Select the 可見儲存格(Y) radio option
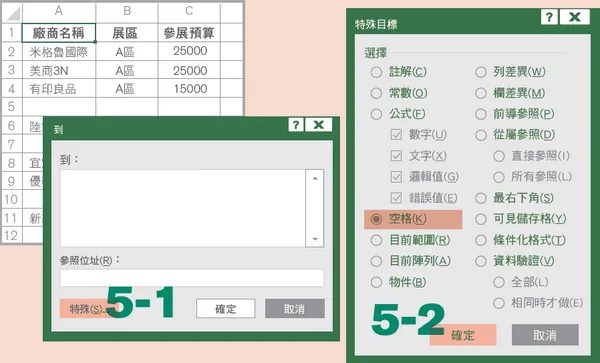This screenshot has width=600, height=363. coord(481,219)
